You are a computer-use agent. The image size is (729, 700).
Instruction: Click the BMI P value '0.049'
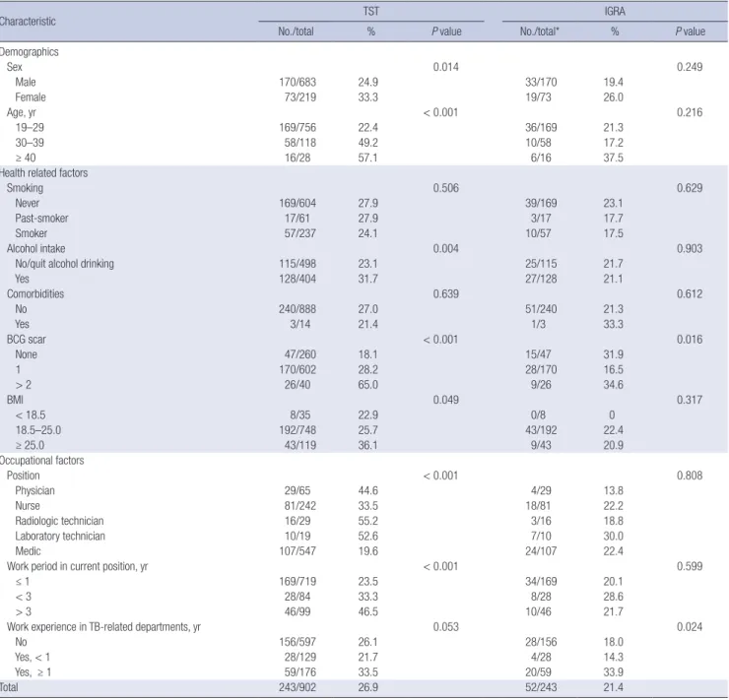point(446,400)
